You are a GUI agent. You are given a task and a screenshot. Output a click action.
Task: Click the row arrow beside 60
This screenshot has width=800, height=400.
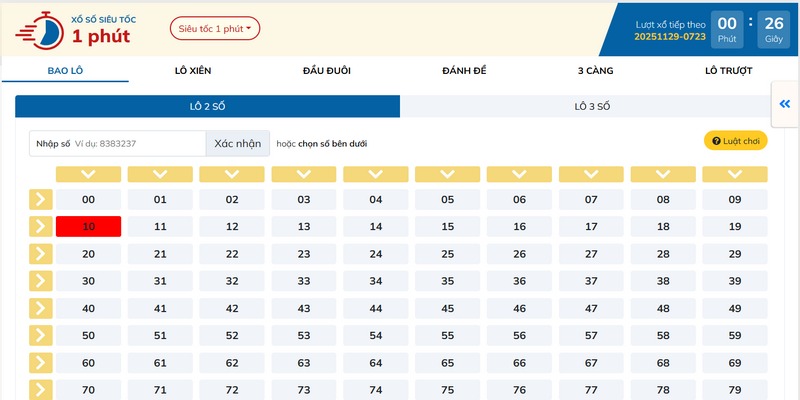pos(40,363)
